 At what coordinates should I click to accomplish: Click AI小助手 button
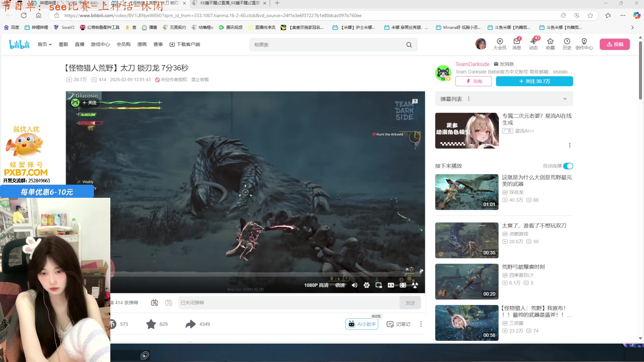[362, 324]
